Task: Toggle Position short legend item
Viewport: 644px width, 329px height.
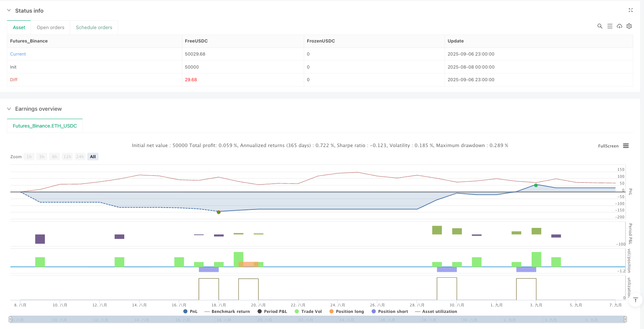Action: tap(389, 311)
